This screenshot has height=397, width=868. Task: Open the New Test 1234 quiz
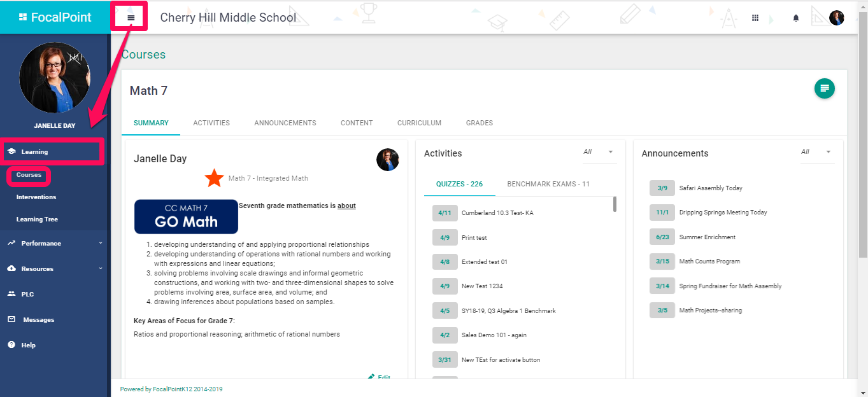482,286
